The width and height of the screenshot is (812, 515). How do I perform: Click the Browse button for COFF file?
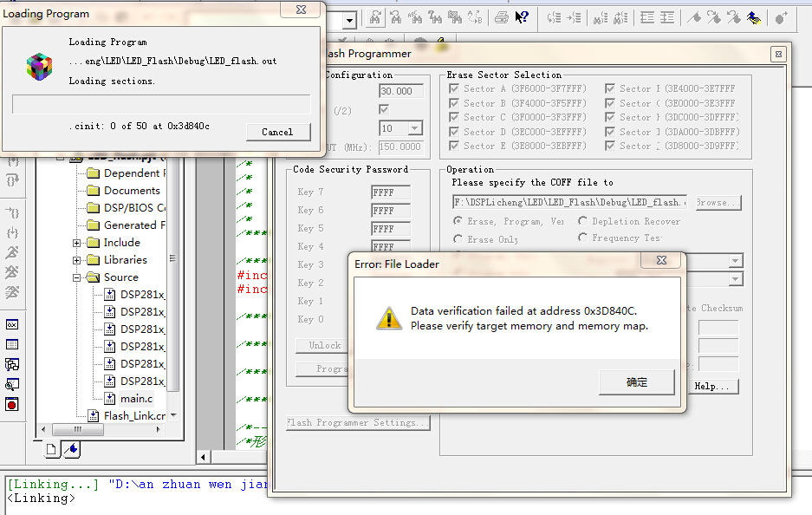[718, 202]
